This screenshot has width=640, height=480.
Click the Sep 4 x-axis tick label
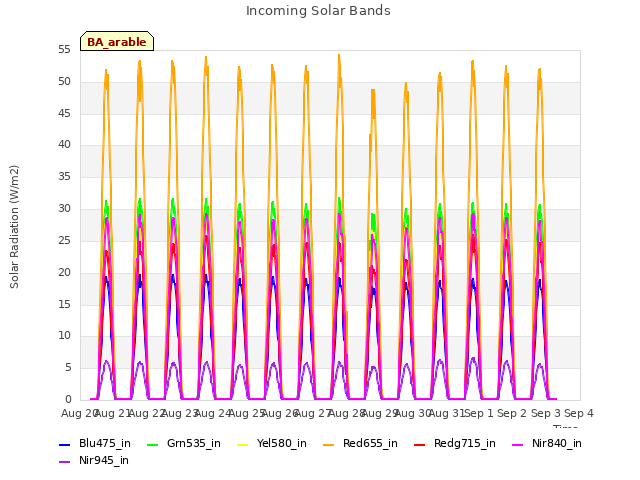coord(579,413)
